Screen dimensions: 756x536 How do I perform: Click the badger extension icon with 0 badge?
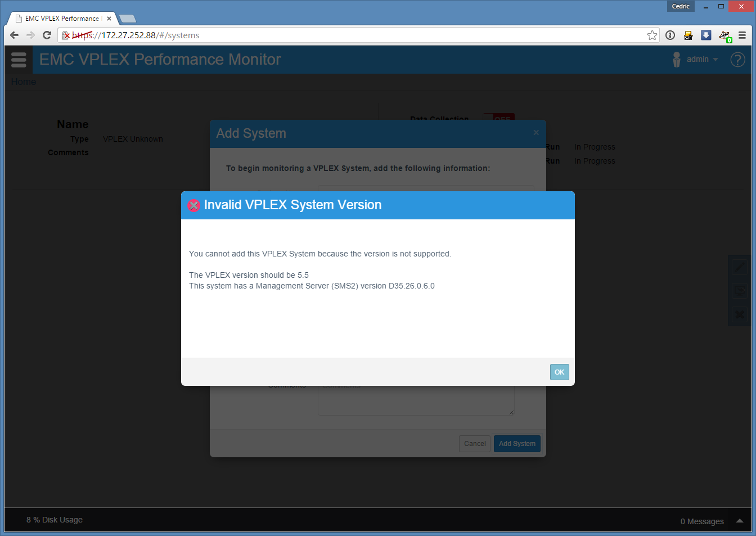pos(724,36)
